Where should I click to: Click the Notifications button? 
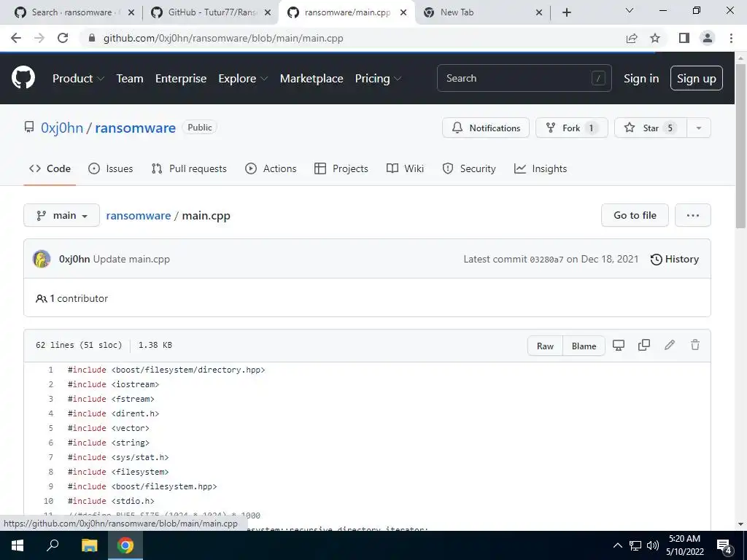[485, 128]
